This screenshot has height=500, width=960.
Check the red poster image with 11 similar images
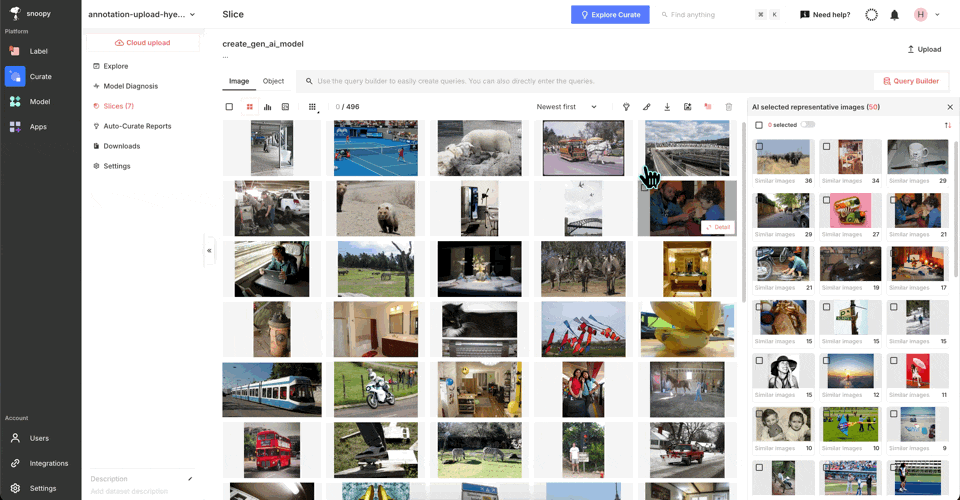click(894, 360)
